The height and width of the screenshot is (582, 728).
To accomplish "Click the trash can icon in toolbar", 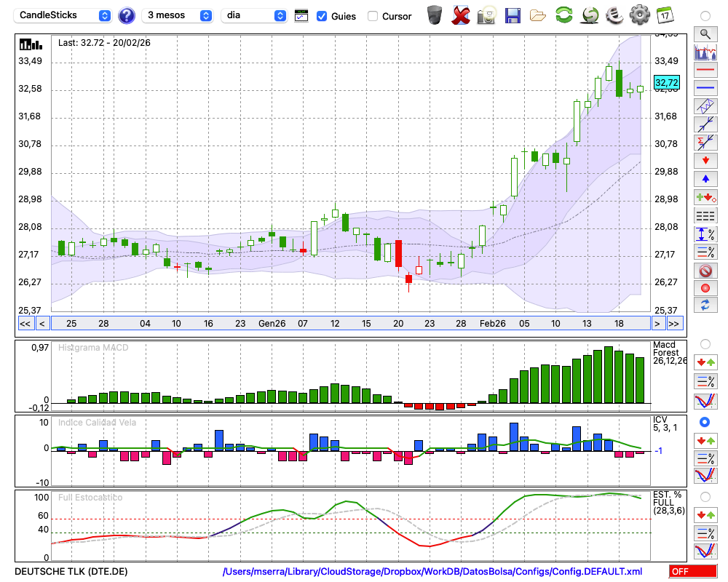I will (435, 15).
